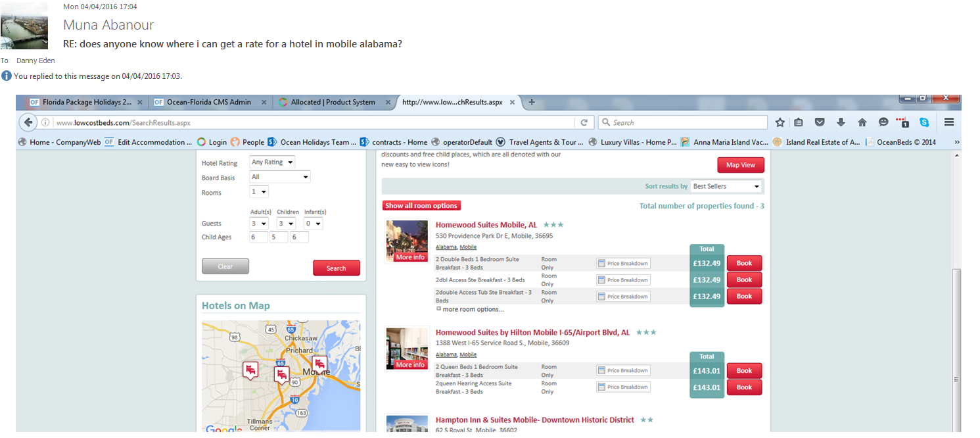Click Price Breakdown icon for 2 Double Beds suite

623,263
